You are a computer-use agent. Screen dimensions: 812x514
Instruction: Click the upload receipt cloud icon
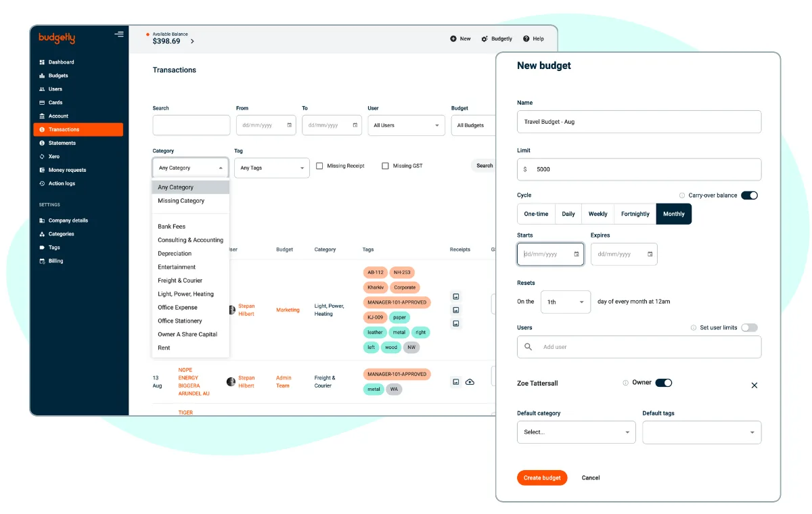point(470,382)
